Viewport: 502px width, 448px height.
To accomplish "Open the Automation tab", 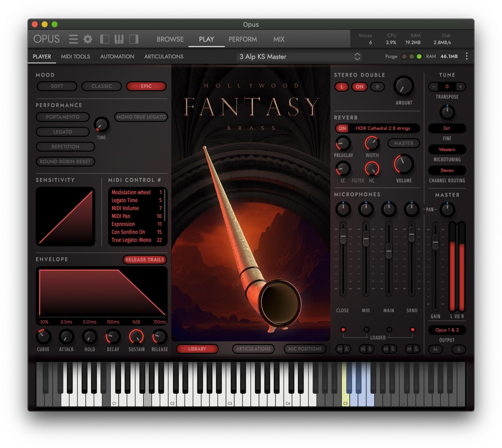I will tap(117, 57).
